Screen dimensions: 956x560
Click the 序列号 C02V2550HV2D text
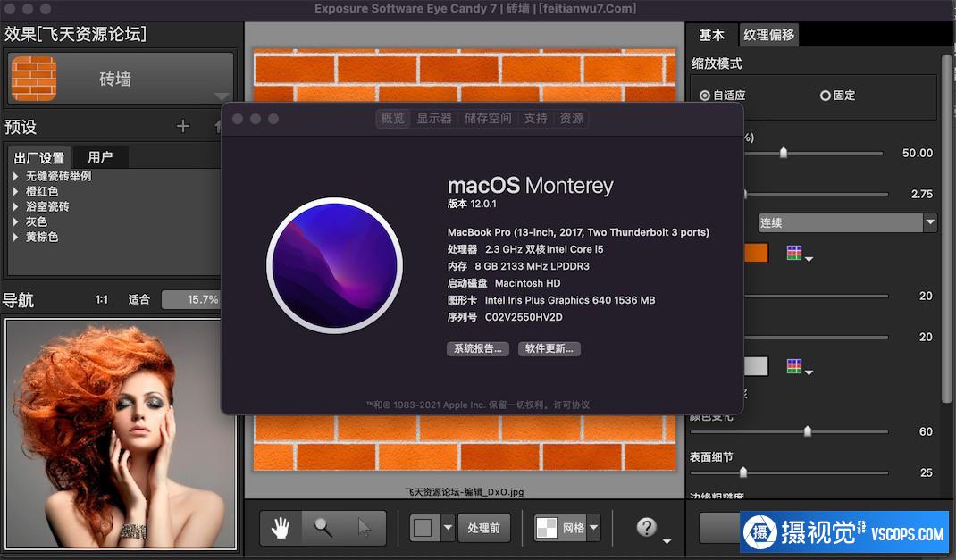coord(505,317)
